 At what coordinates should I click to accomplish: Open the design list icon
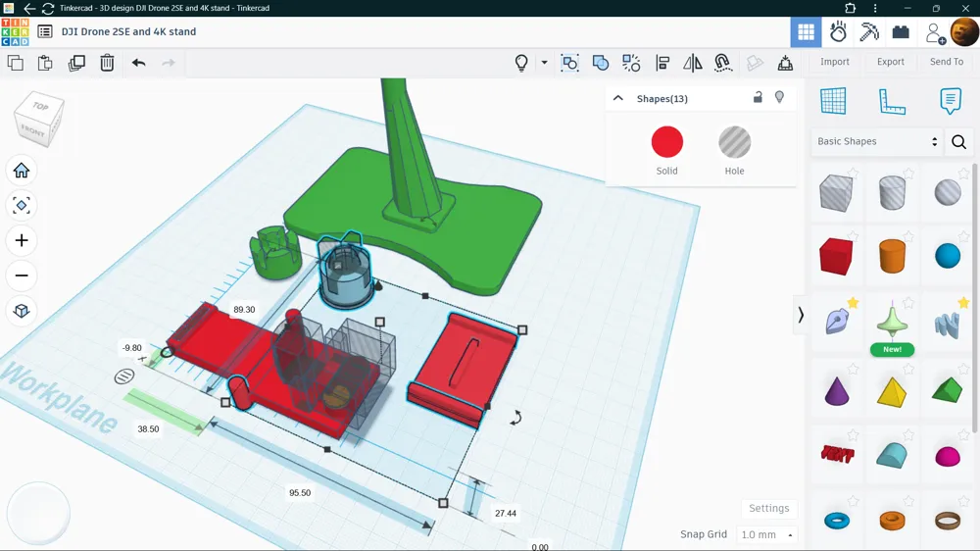tap(45, 32)
